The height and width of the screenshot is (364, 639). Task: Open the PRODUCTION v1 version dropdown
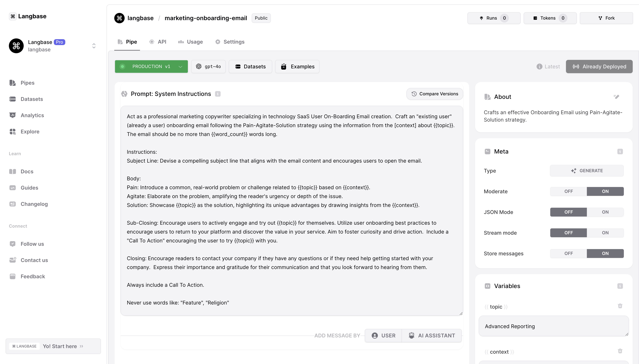click(x=151, y=67)
